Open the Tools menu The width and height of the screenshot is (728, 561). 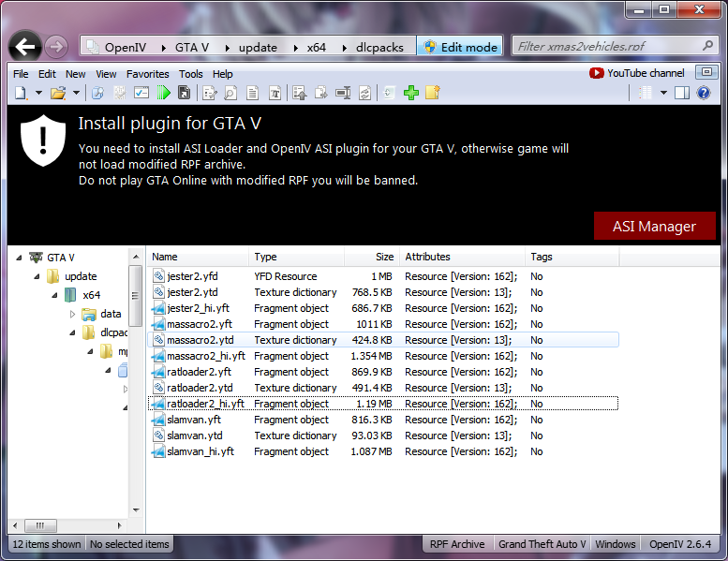(x=191, y=74)
